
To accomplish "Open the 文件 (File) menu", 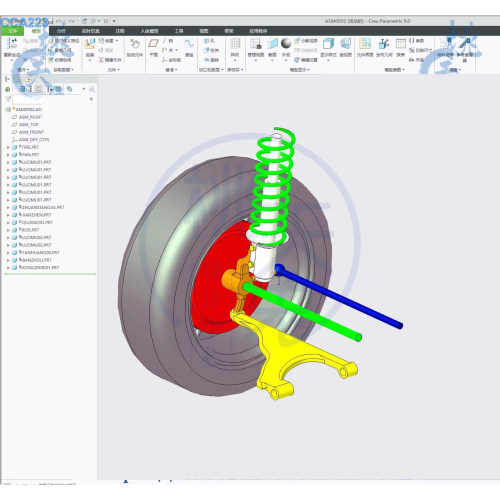I will [12, 31].
